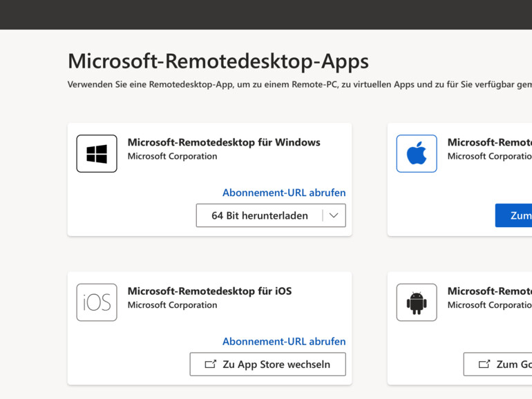Click Microsoft Corporatio… text in Android card
Image resolution: width=532 pixels, height=399 pixels.
490,305
